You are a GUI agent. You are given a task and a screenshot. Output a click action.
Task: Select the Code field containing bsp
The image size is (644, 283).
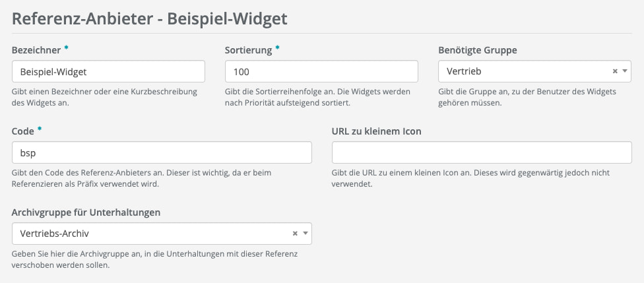tap(162, 152)
